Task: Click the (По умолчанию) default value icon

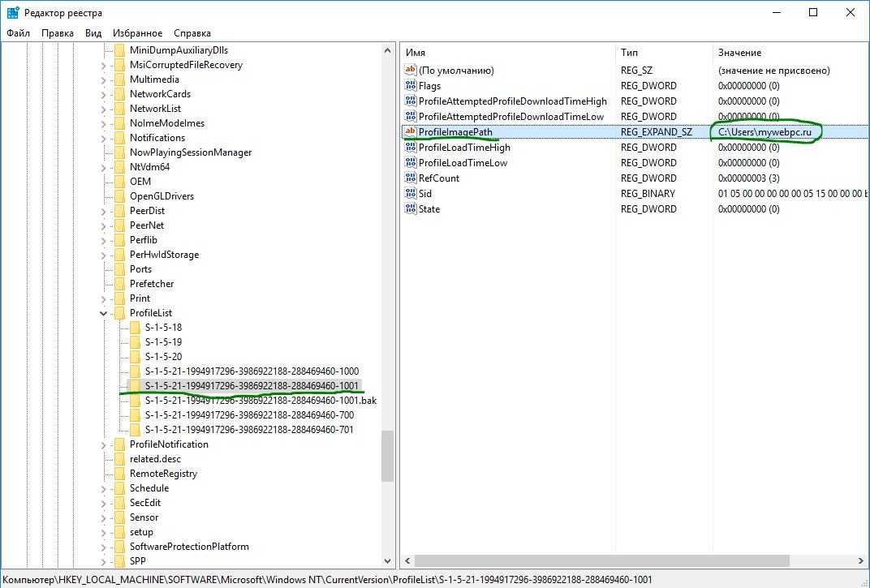Action: pos(411,71)
